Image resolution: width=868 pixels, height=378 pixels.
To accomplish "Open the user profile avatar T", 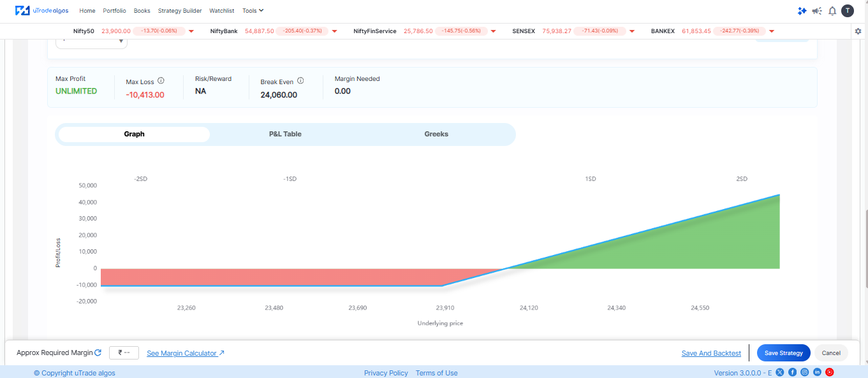I will click(848, 11).
